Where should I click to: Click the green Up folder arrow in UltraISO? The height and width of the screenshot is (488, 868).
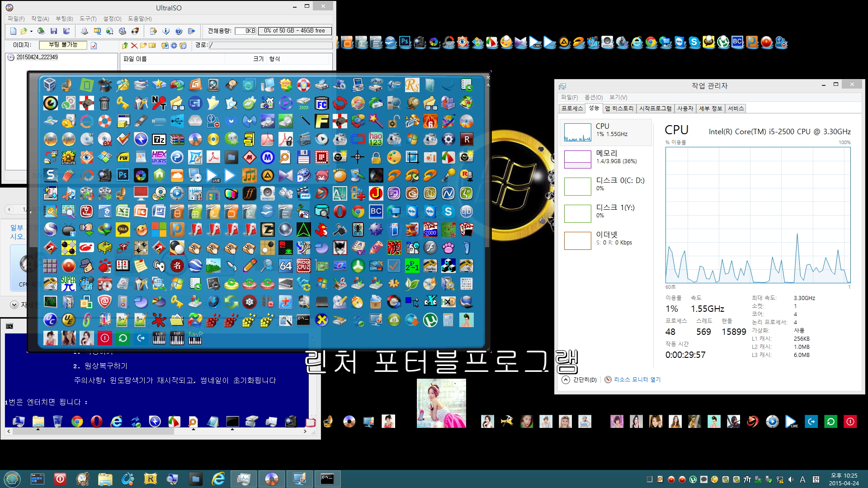(125, 45)
